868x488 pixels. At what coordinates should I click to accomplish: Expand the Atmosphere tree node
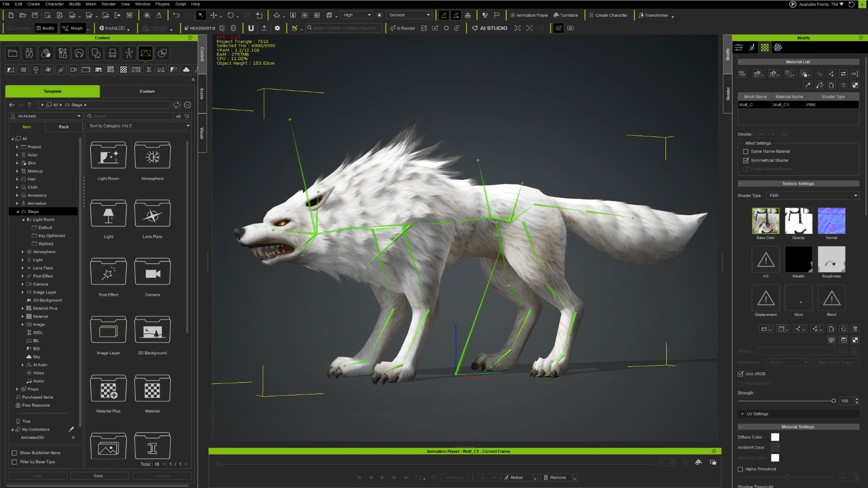point(23,252)
